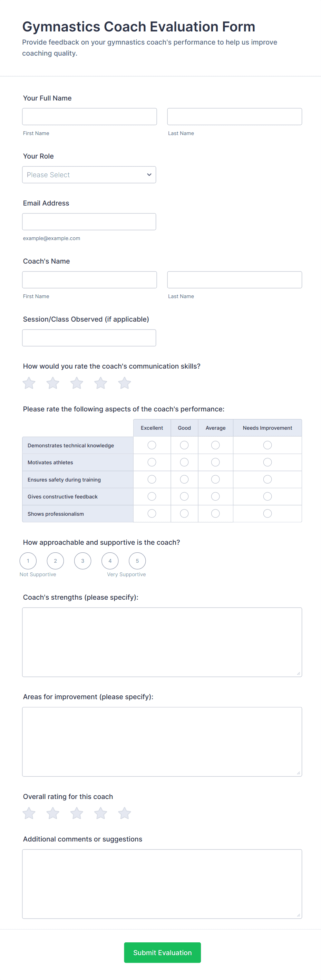
Task: Select supportiveness rating 1
Action: tap(28, 561)
